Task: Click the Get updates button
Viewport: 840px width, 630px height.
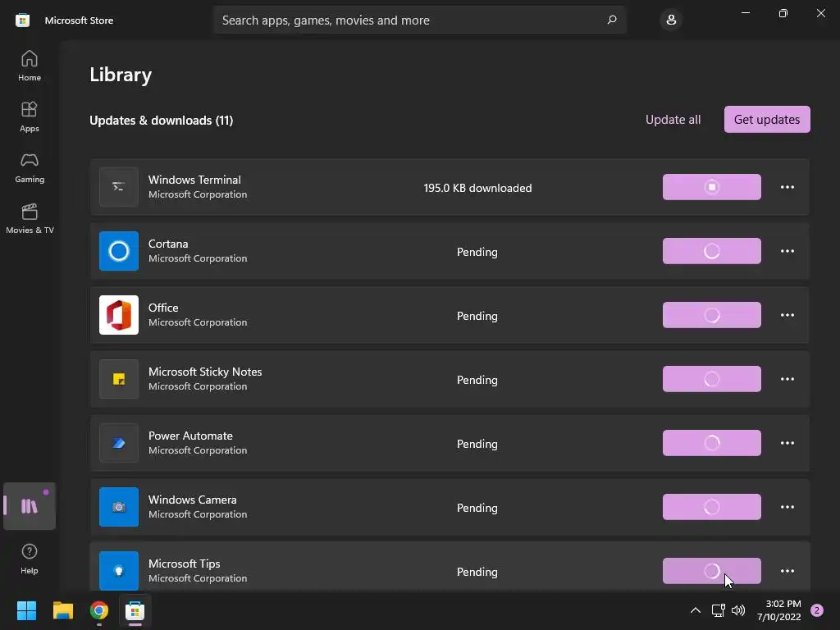Action: 767,120
